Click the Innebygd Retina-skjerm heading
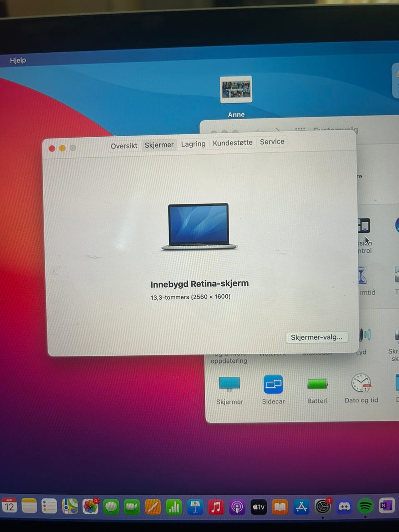Image resolution: width=399 pixels, height=532 pixels. pyautogui.click(x=199, y=284)
